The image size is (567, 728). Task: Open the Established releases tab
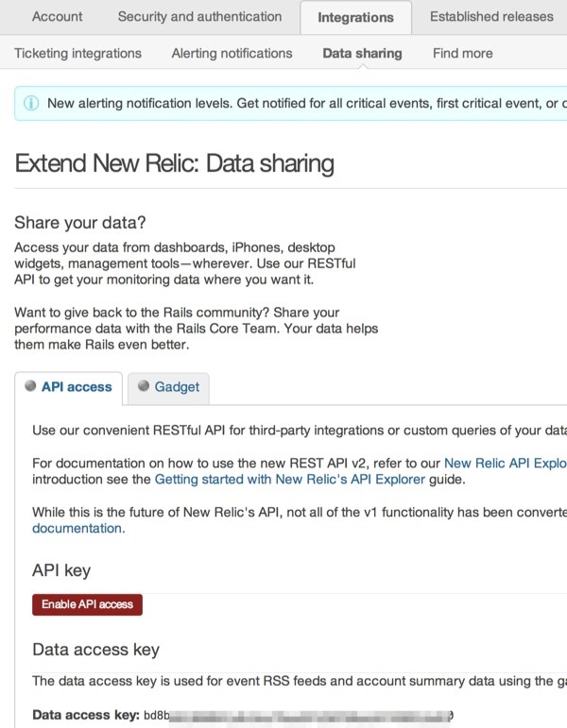(491, 17)
